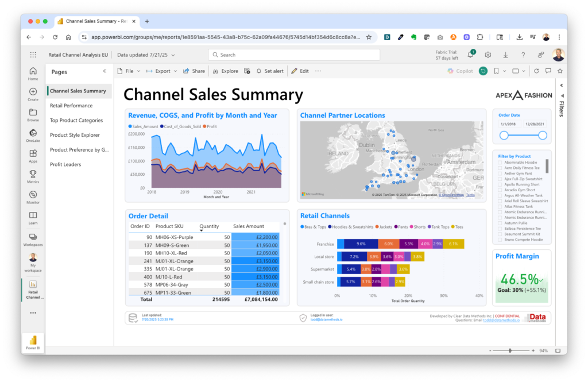Click the Copilot button in toolbar
Screen dimensions: 588x382
pyautogui.click(x=461, y=71)
